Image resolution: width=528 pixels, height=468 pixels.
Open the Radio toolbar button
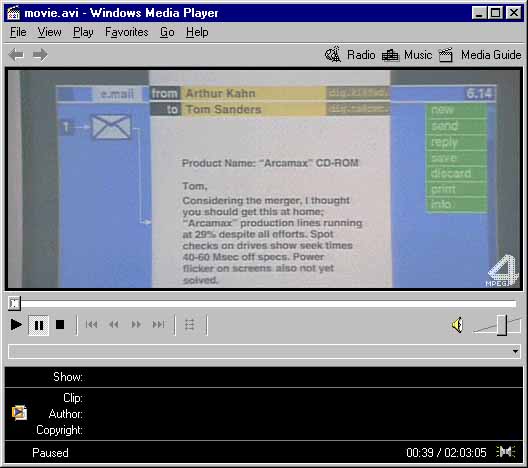coord(350,55)
